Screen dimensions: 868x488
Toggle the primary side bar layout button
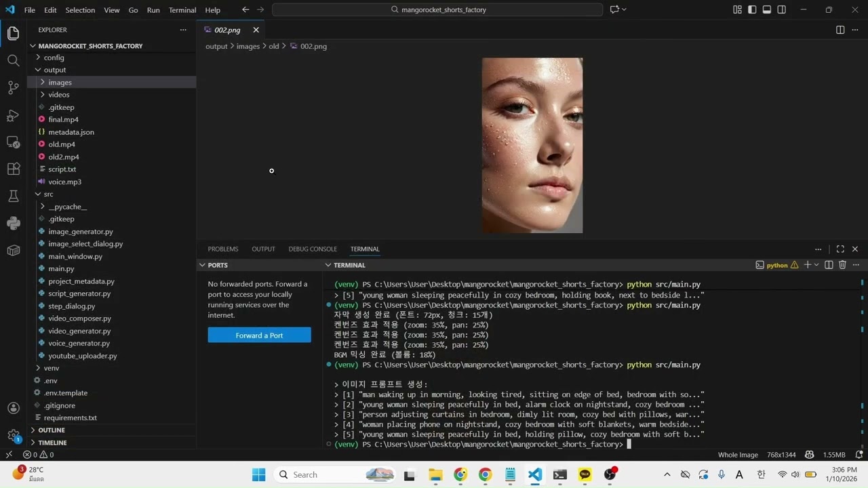(752, 9)
